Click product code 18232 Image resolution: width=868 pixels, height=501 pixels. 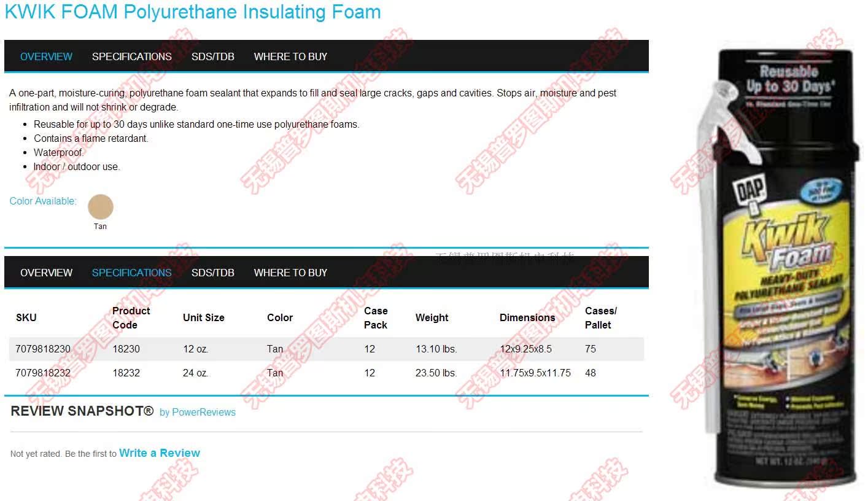(126, 373)
